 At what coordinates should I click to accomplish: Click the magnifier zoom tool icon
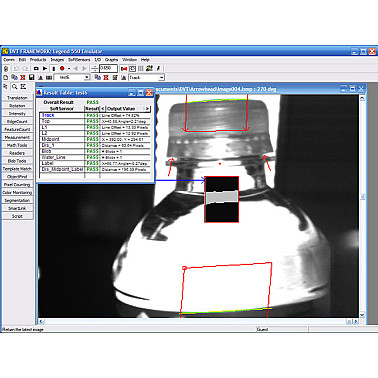(x=14, y=86)
